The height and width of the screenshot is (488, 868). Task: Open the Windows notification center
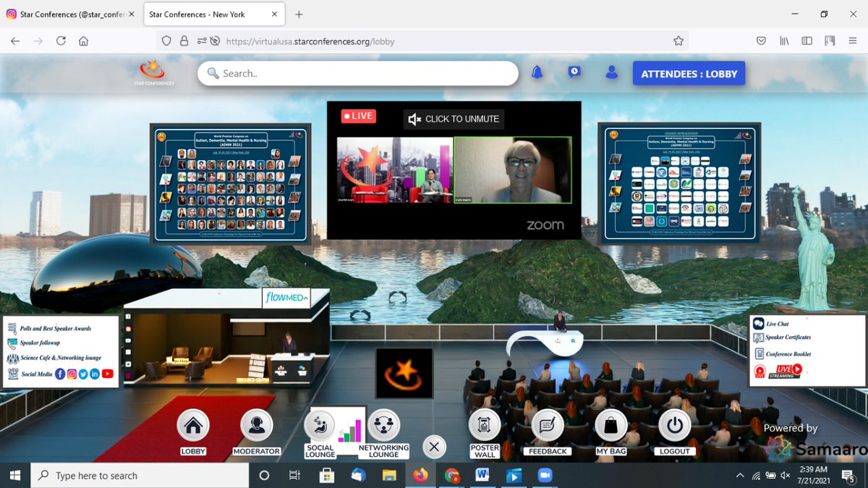point(849,475)
